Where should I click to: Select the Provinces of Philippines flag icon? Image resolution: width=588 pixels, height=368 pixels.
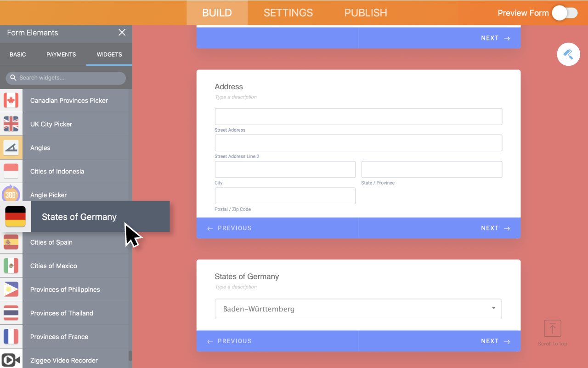11,289
